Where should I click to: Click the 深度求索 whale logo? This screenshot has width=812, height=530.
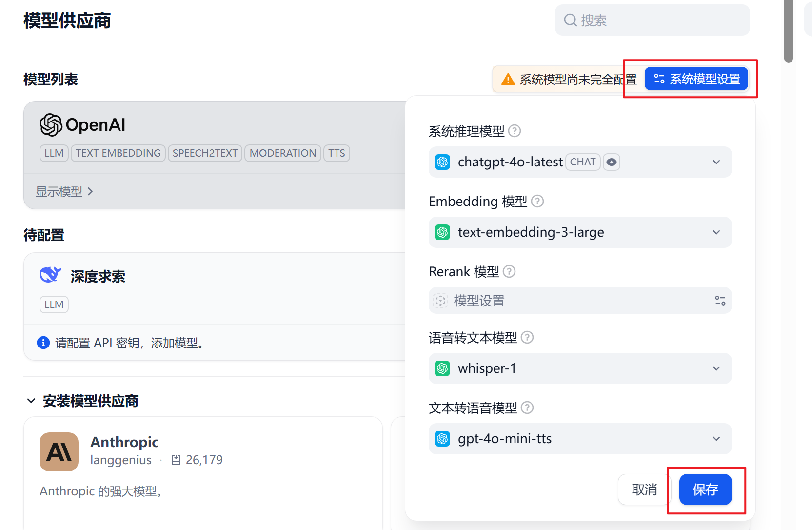[51, 275]
